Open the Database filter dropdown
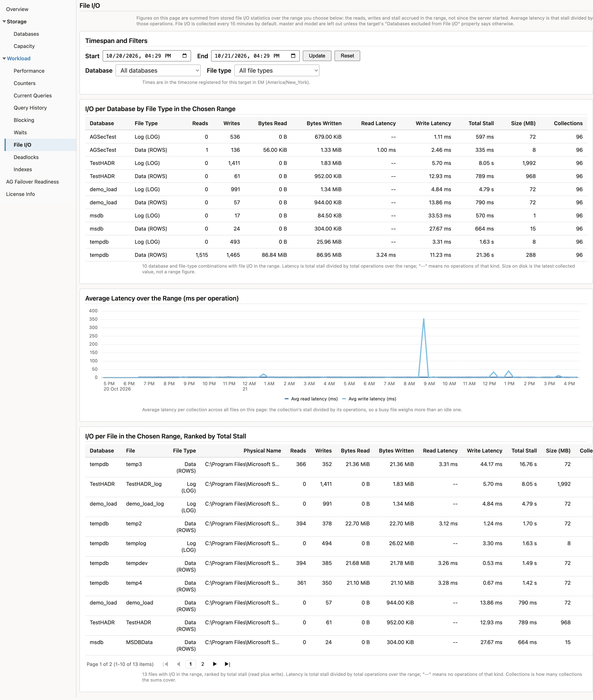This screenshot has height=700, width=593. click(x=158, y=71)
